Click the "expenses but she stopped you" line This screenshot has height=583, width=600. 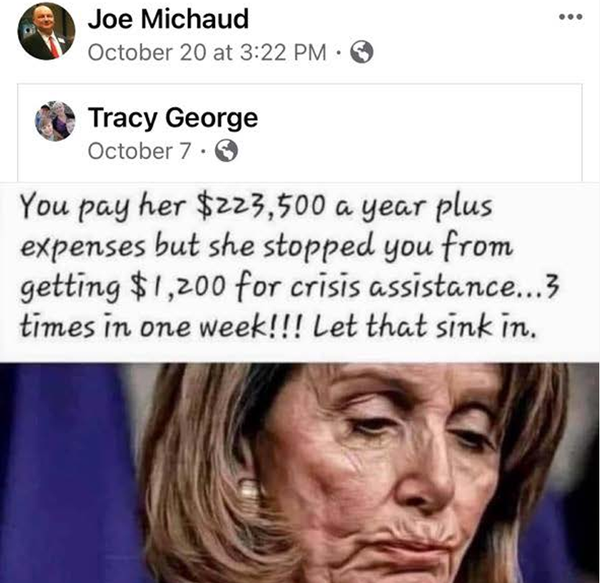point(267,247)
